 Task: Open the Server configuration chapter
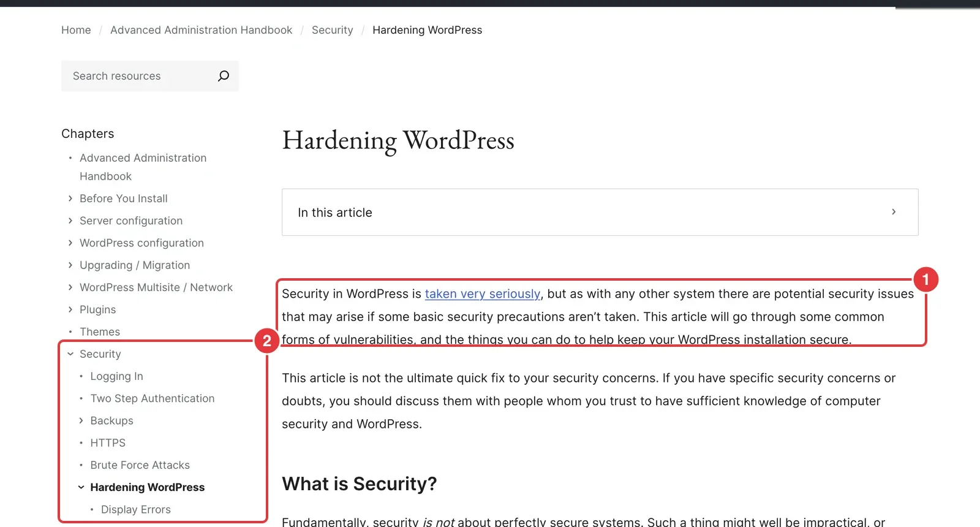[x=131, y=221]
